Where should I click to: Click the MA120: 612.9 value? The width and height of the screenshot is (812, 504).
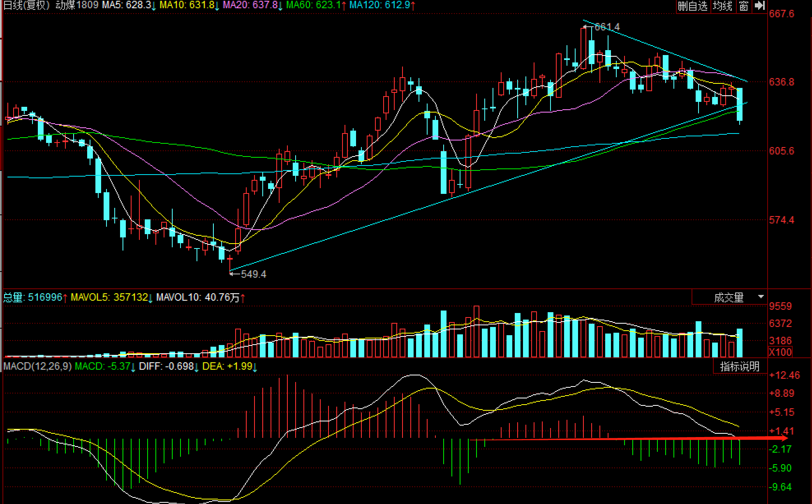tap(382, 5)
